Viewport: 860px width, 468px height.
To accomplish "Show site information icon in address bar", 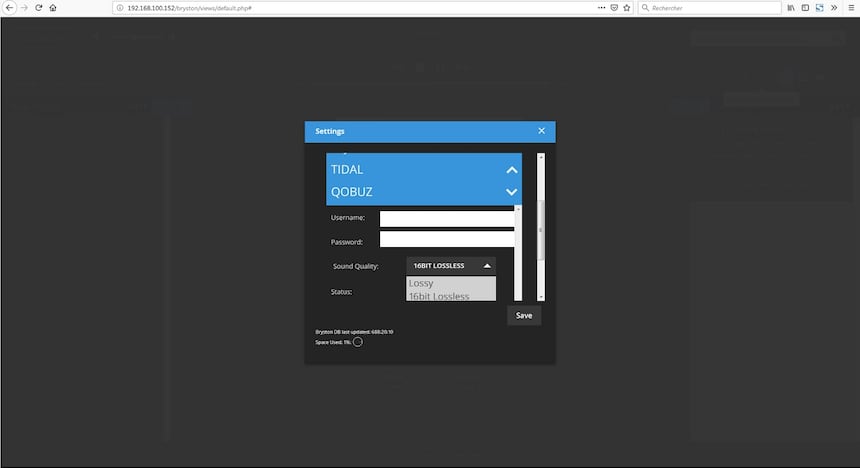I will point(120,8).
